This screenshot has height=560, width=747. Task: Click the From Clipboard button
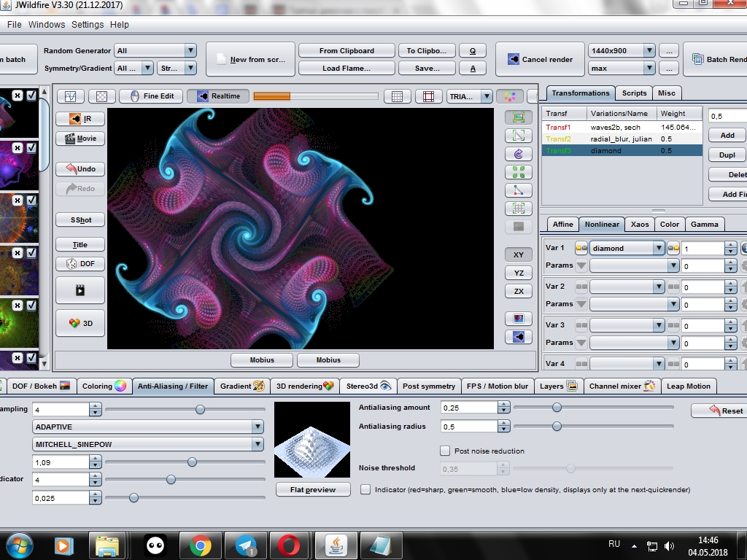(x=347, y=50)
